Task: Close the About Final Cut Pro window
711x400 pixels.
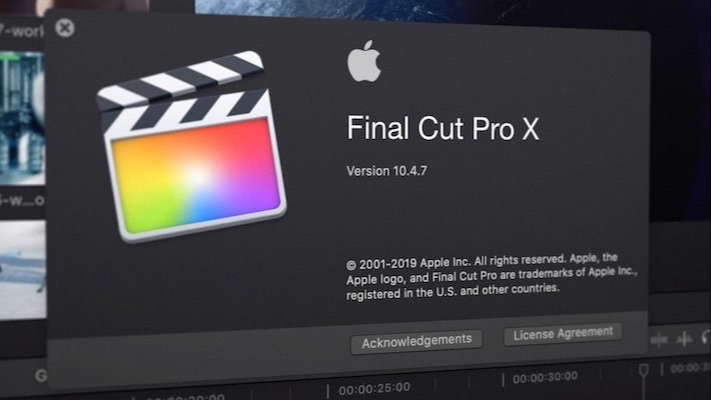Action: (x=65, y=28)
